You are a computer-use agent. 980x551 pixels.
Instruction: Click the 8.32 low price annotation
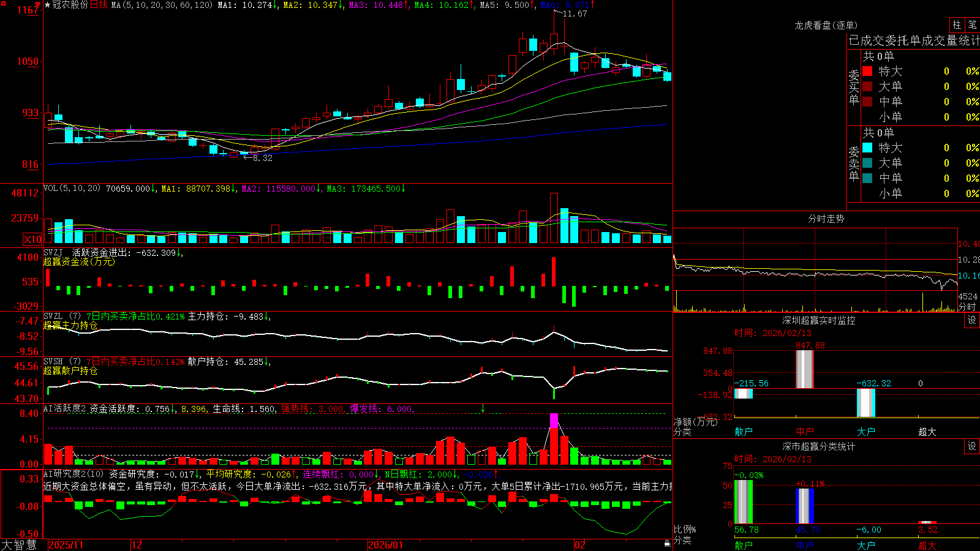pos(262,158)
